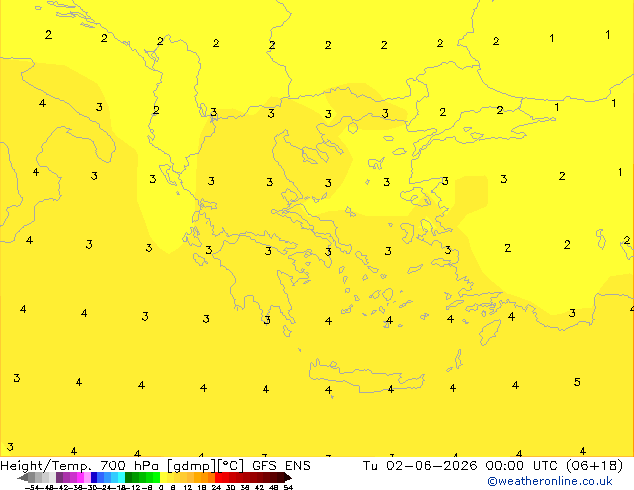
Task: Click the lone "5" temperature value on the map
Action: pyautogui.click(x=577, y=382)
